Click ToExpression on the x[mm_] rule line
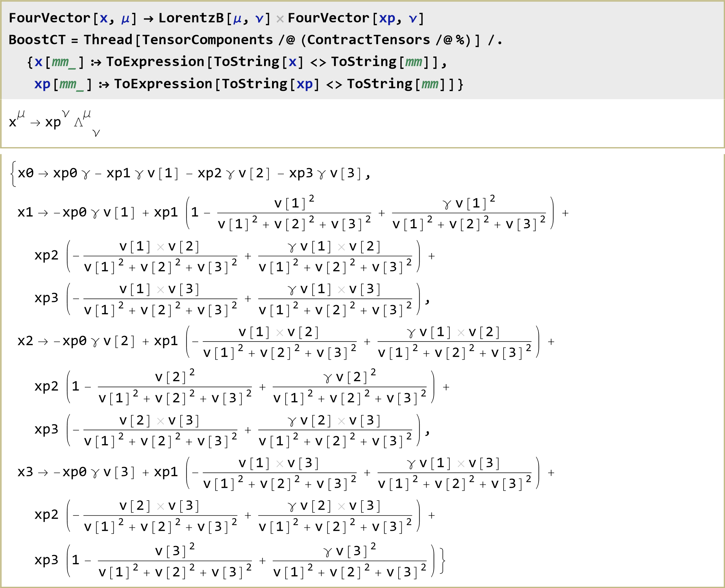This screenshot has width=725, height=588. (x=155, y=62)
